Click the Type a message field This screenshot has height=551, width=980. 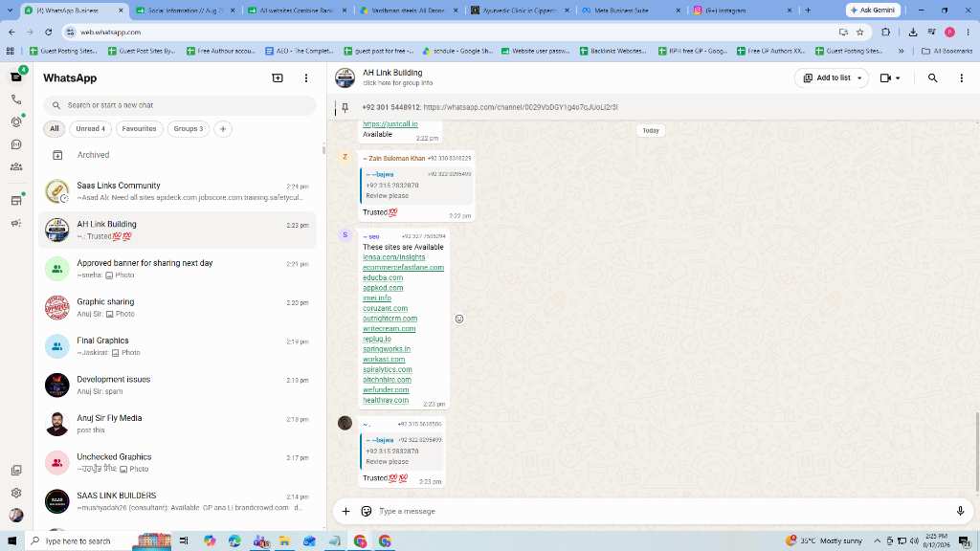point(662,511)
